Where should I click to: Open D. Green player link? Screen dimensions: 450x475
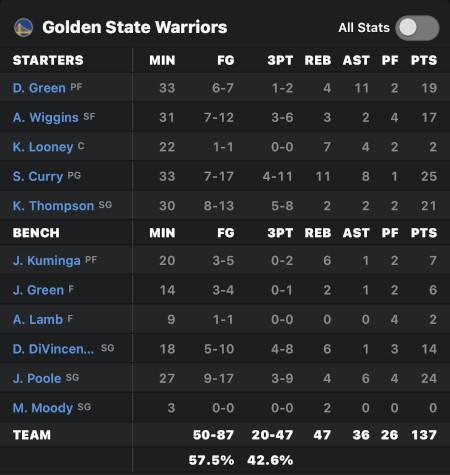39,88
